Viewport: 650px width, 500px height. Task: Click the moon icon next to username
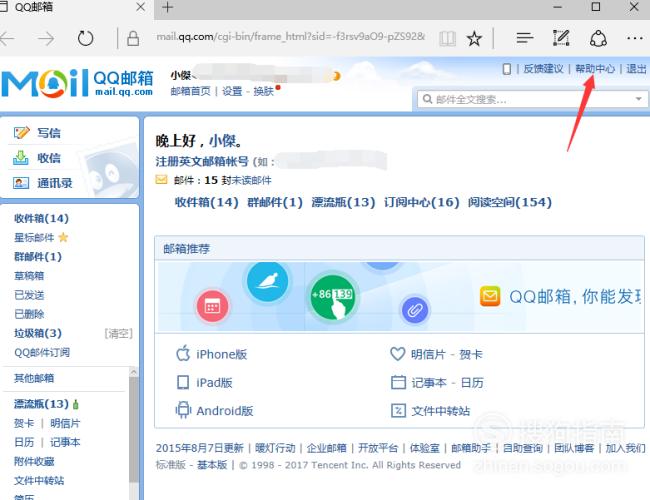(335, 76)
